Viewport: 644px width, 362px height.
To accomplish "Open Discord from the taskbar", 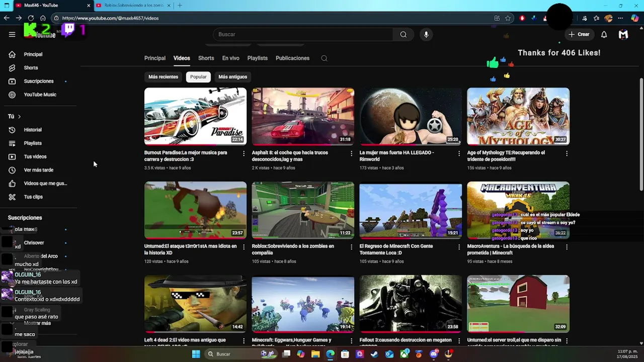I will click(x=434, y=354).
